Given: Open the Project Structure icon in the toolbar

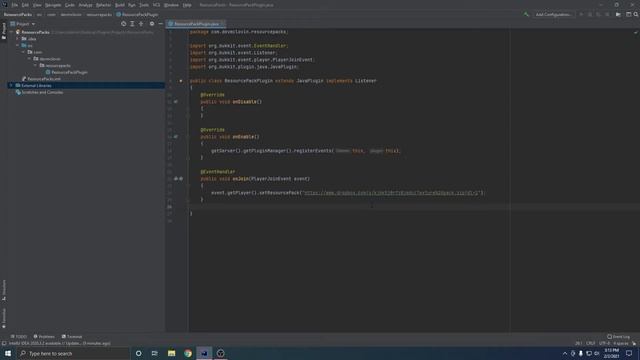Looking at the screenshot, I should pos(629,14).
